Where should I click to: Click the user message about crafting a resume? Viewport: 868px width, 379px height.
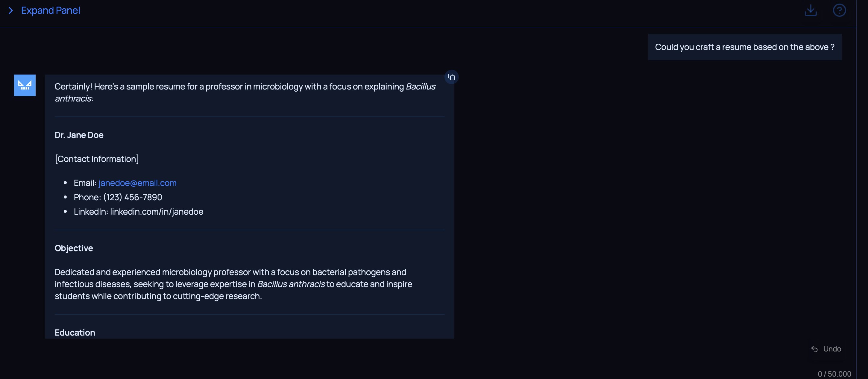tap(745, 47)
